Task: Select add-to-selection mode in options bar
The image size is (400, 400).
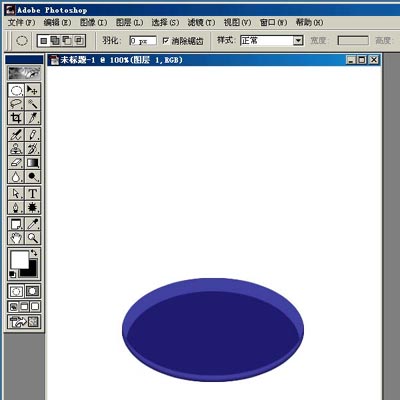Action: click(55, 41)
